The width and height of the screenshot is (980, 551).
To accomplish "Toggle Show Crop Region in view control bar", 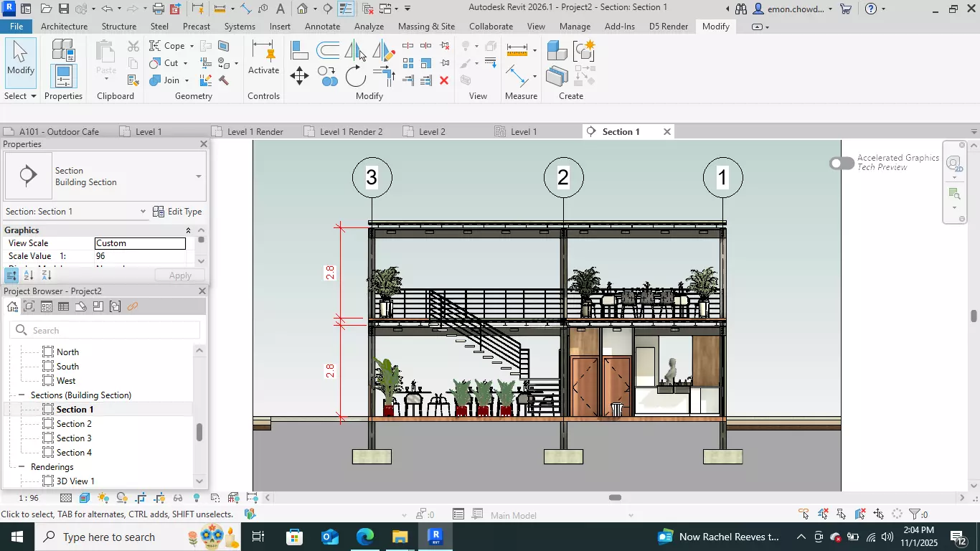I will [x=159, y=498].
